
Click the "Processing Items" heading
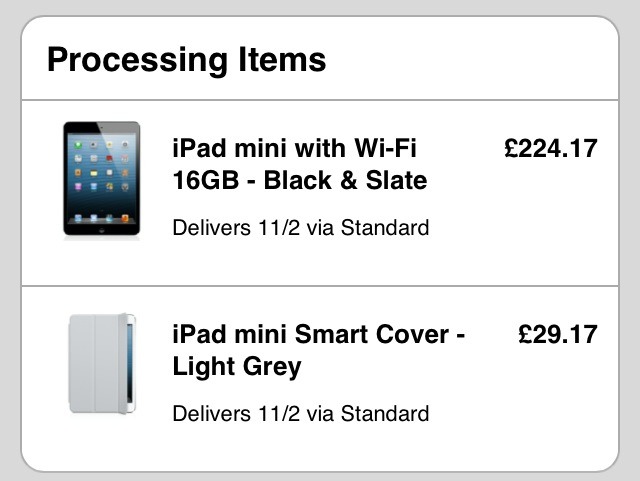[x=186, y=59]
